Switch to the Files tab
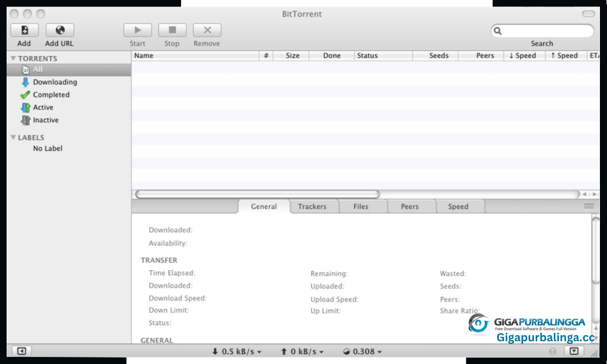 [361, 206]
